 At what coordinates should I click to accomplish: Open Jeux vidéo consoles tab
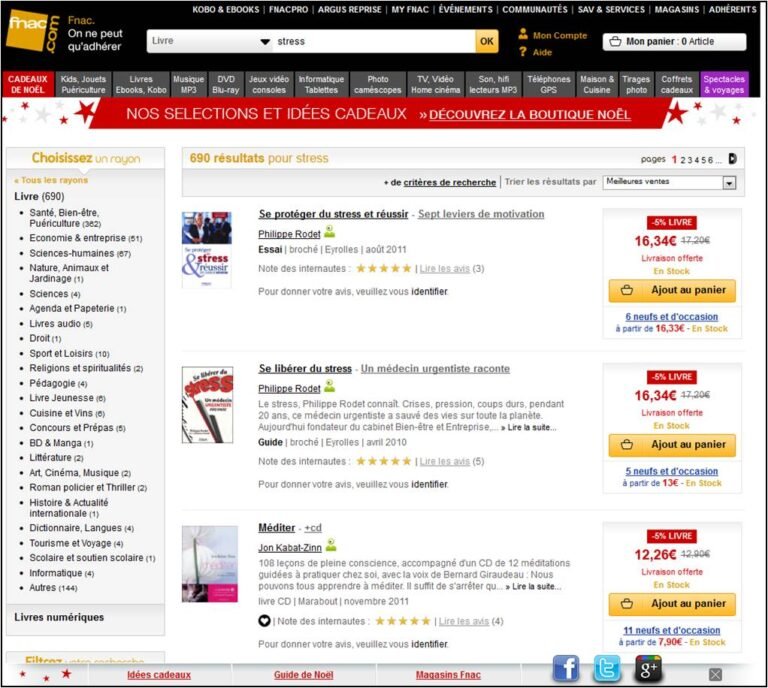269,84
